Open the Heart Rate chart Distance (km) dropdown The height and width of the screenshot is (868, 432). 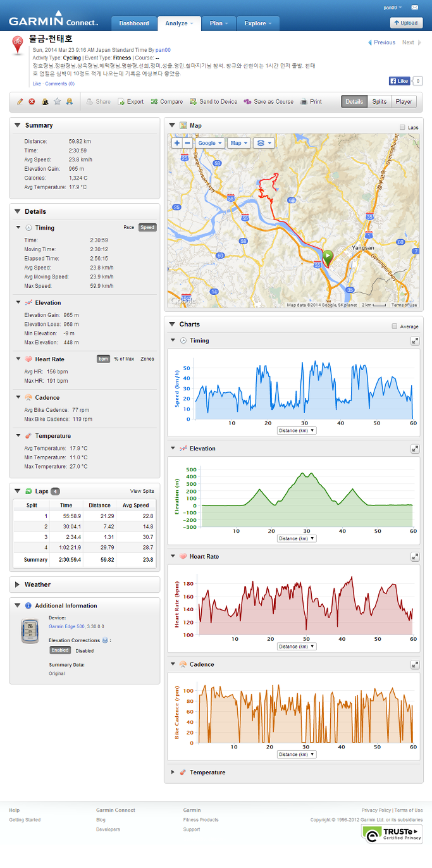(x=297, y=647)
